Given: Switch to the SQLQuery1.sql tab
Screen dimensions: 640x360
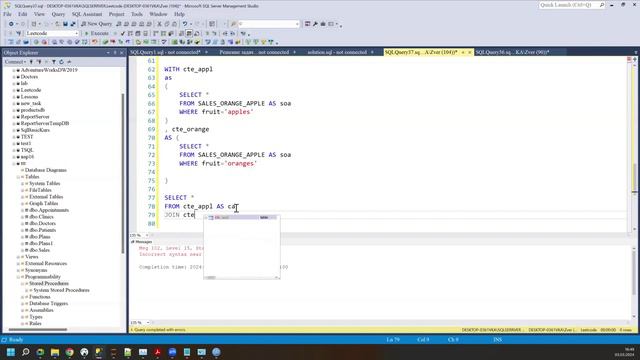Looking at the screenshot, I should tap(165, 52).
